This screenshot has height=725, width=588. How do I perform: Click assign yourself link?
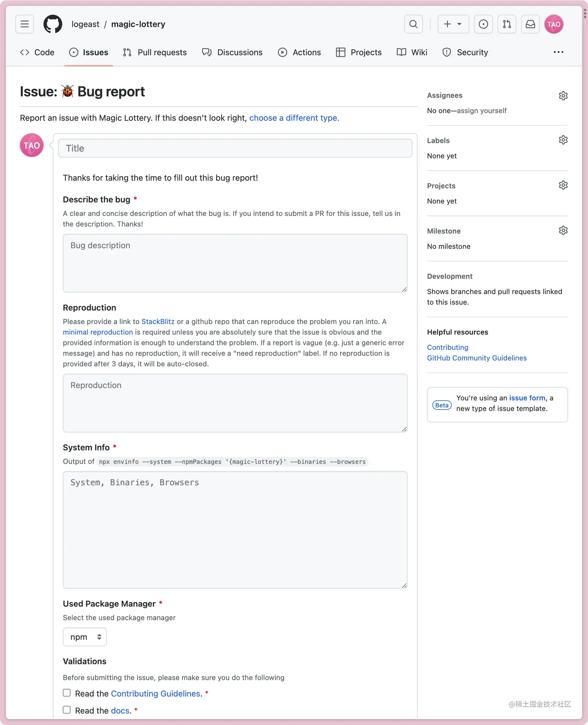click(x=482, y=111)
